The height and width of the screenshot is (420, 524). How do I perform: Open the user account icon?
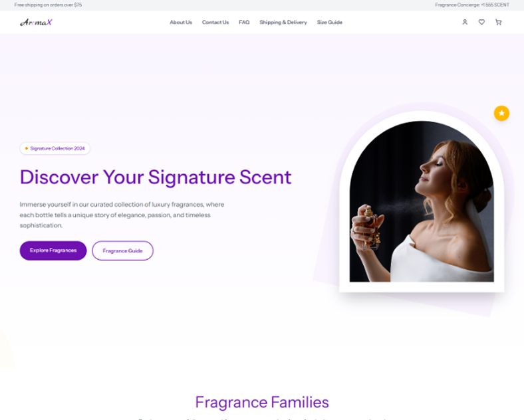465,22
